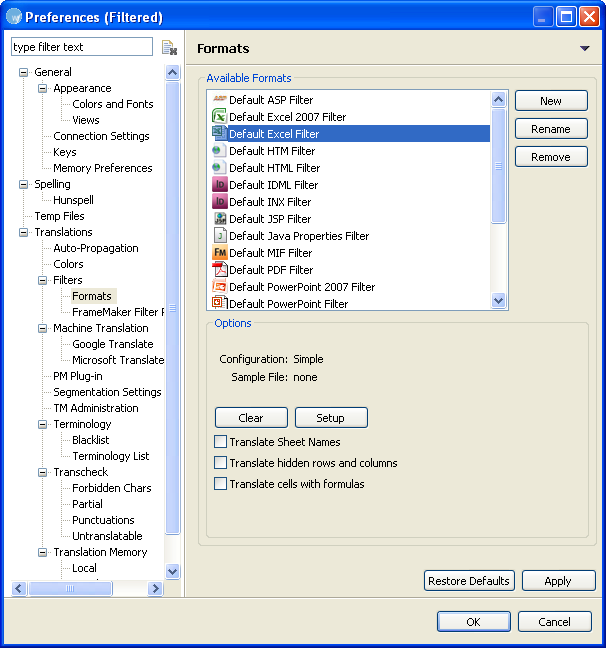The width and height of the screenshot is (606, 648).
Task: Click the Default Excel 2007 Filter icon
Action: coord(219,116)
